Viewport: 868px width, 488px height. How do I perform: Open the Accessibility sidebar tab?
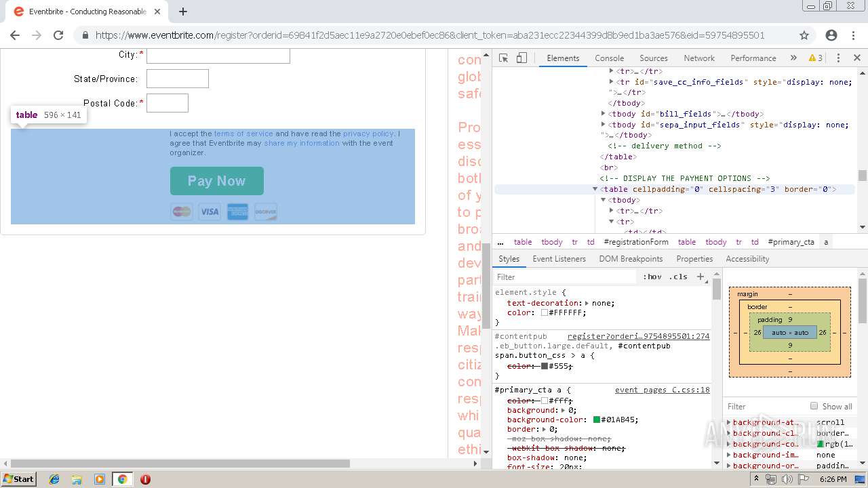pos(747,259)
